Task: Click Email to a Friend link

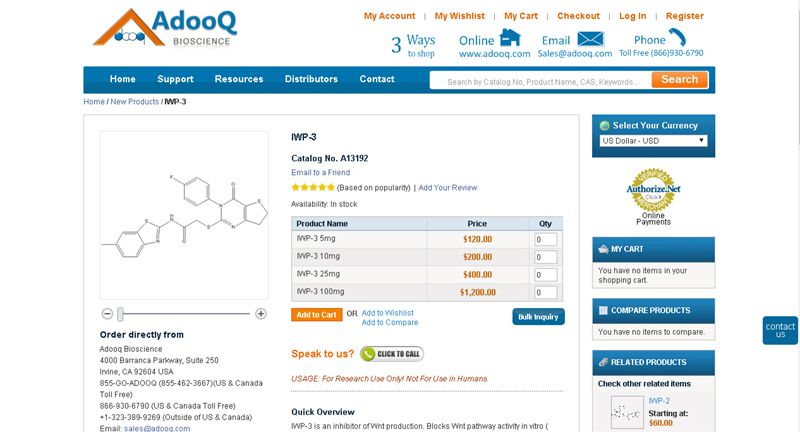Action: (x=320, y=172)
